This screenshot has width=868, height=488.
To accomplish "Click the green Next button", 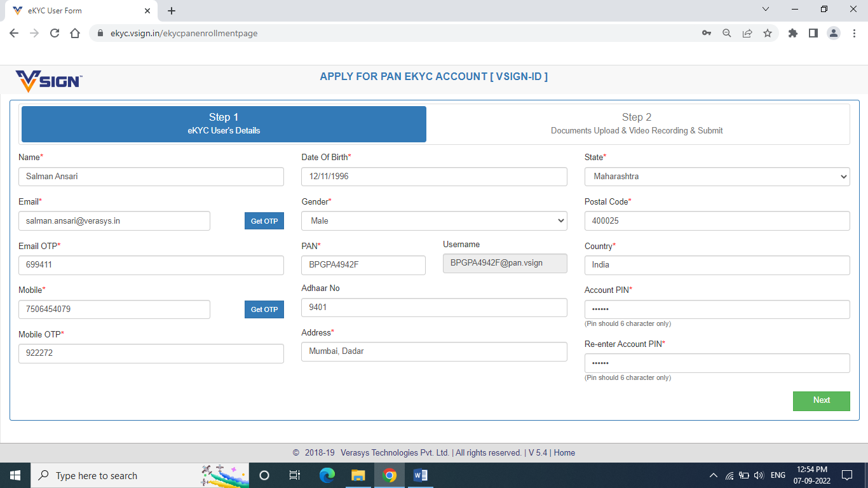I will pos(821,400).
